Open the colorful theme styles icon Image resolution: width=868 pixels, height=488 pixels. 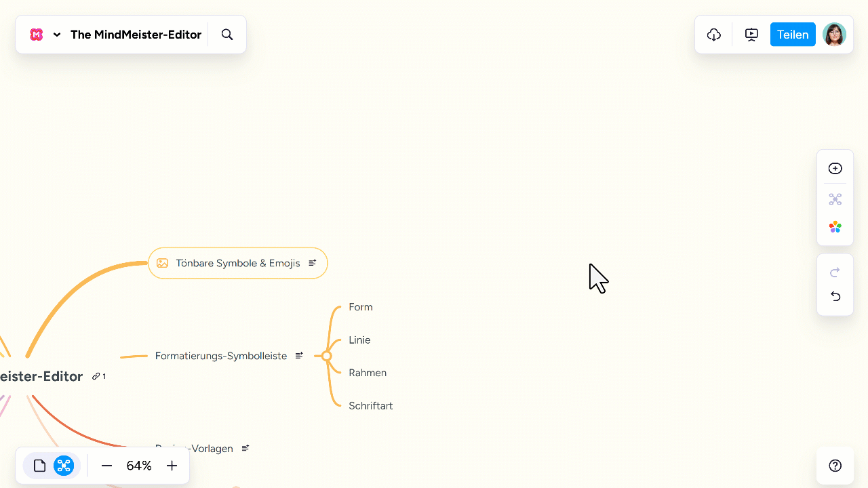(x=835, y=228)
